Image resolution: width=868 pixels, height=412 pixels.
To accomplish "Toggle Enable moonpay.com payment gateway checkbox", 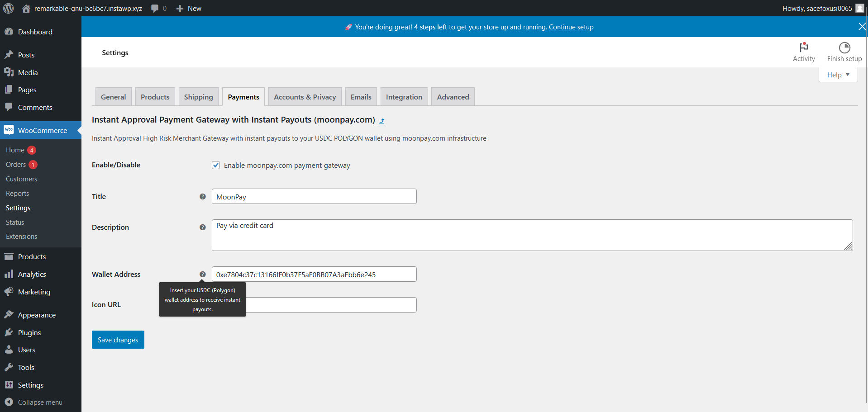I will tap(216, 165).
